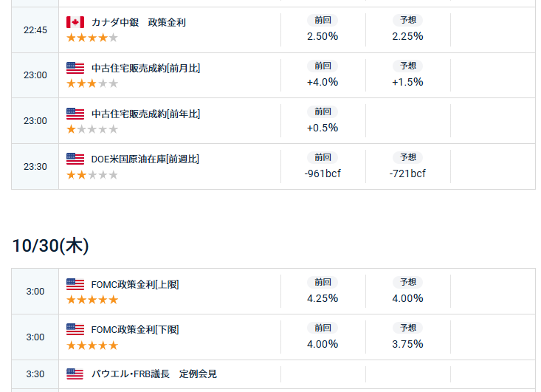Click star rating under カナダ中銀 政策金利
Viewport: 541px width, 392px height.
click(x=92, y=38)
